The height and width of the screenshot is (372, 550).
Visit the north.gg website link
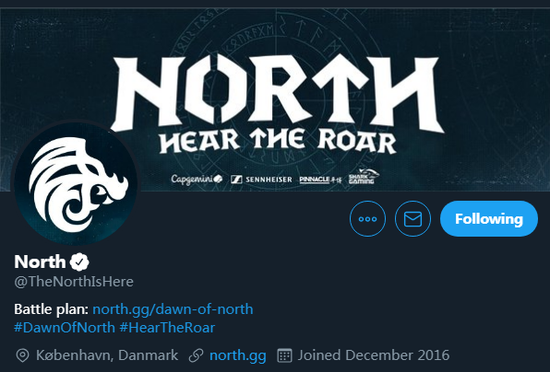(238, 355)
